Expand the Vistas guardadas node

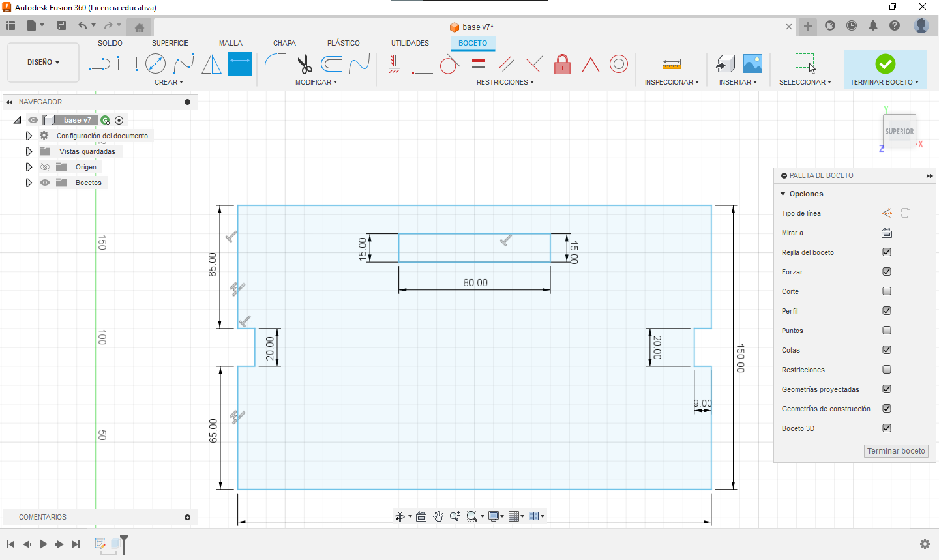pyautogui.click(x=29, y=151)
